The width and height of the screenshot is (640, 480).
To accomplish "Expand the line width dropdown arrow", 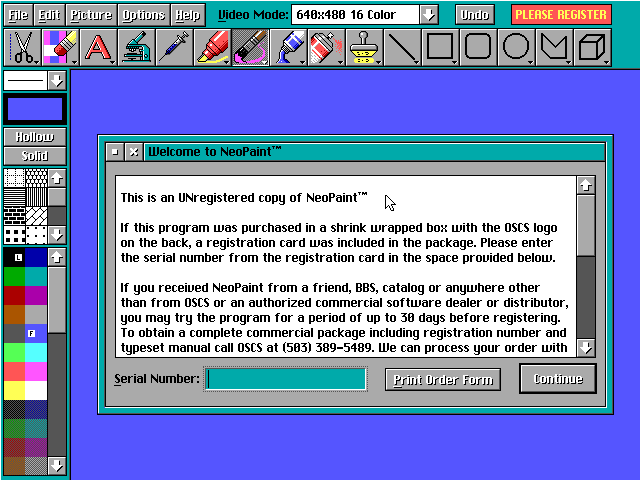I will pos(57,80).
